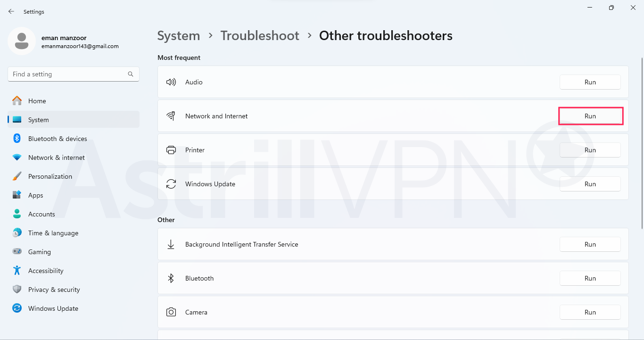Click the Windows Update troubleshooter sync icon
Viewport: 644px width, 340px height.
pyautogui.click(x=171, y=184)
